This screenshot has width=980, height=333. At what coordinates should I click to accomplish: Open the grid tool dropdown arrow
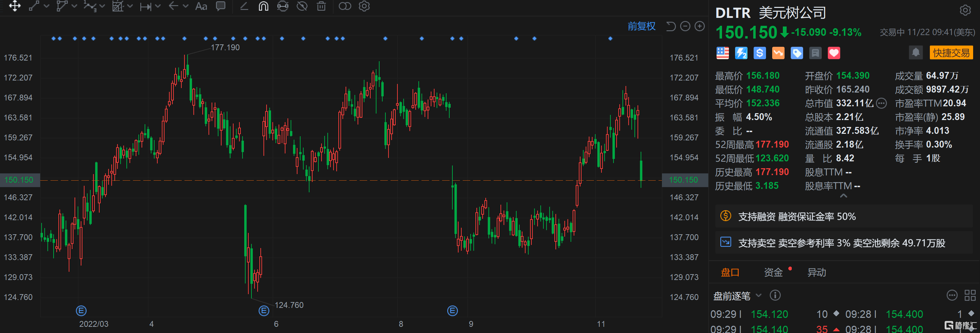click(x=130, y=6)
